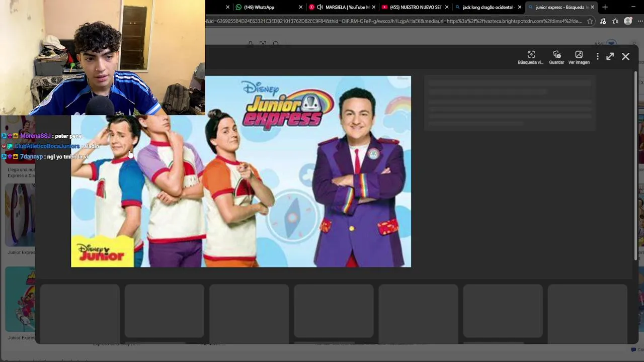Click ClubAtleticoBocaJuniors chat message

pyautogui.click(x=50, y=146)
